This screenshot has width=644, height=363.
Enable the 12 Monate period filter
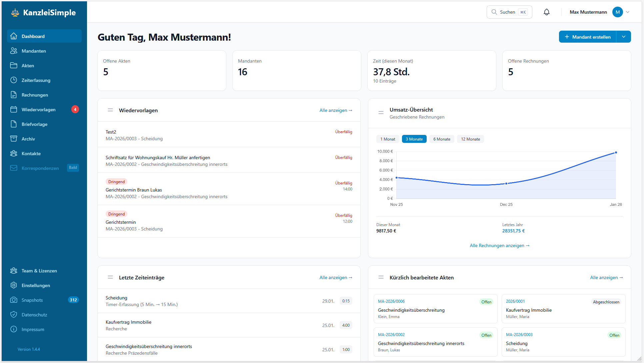(x=470, y=139)
